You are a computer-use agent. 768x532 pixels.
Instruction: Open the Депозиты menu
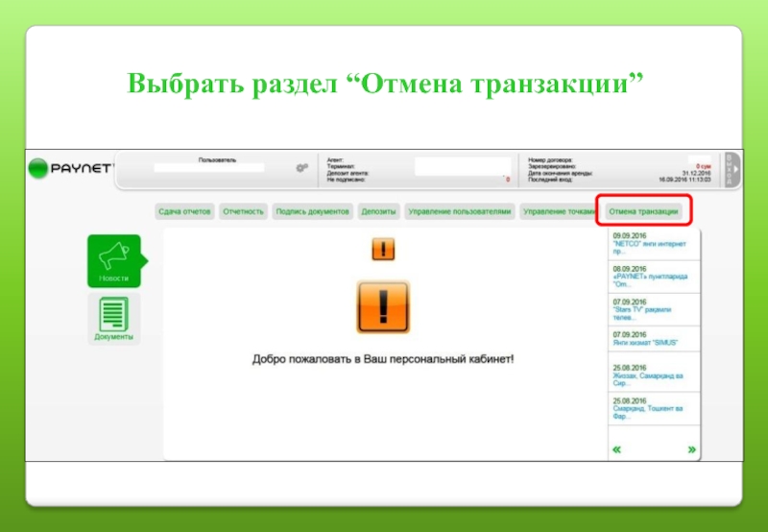(378, 211)
